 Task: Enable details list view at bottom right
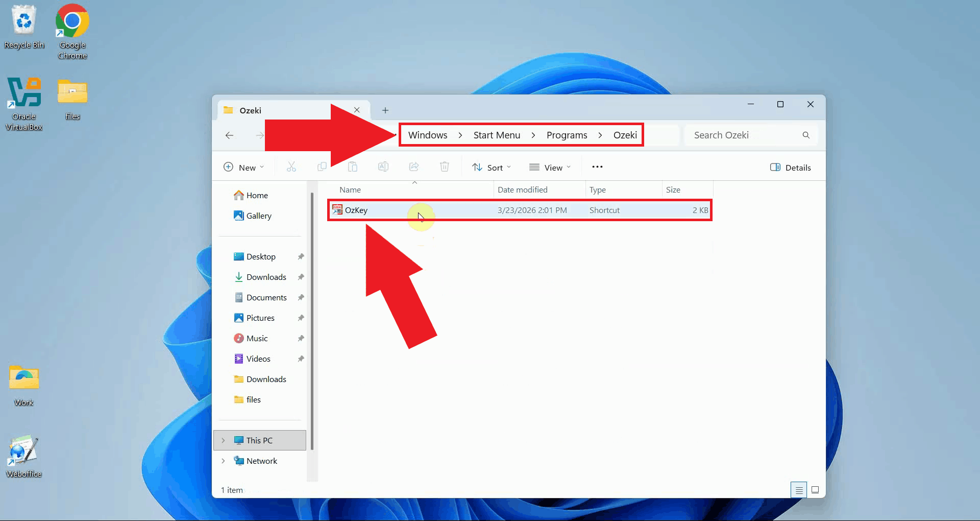coord(798,489)
